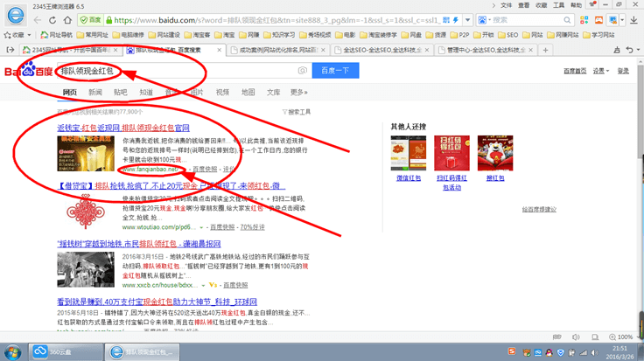
Task: Toggle the sidebar arrow icon left of tabs
Action: coord(10,50)
